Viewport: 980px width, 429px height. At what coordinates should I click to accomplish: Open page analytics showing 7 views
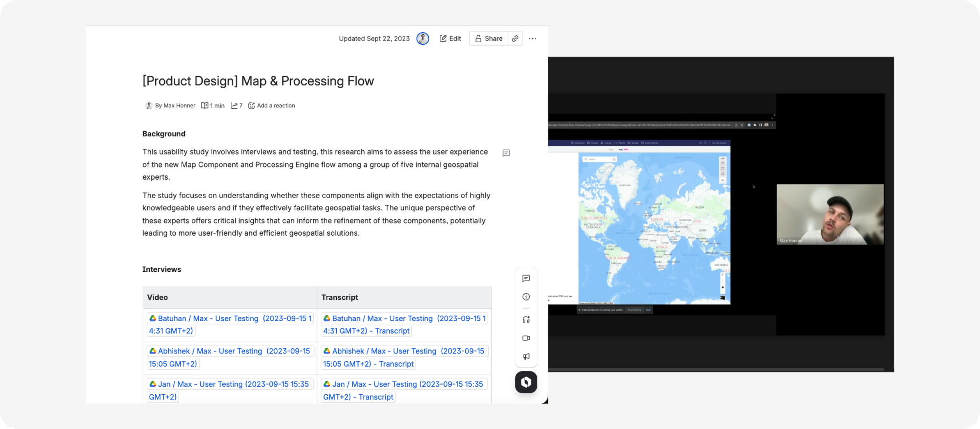pos(236,105)
